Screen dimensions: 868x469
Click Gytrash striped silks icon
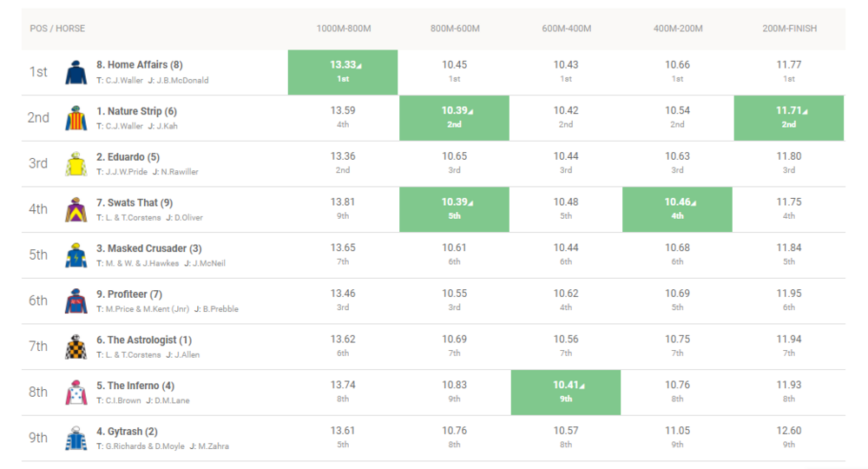(76, 439)
